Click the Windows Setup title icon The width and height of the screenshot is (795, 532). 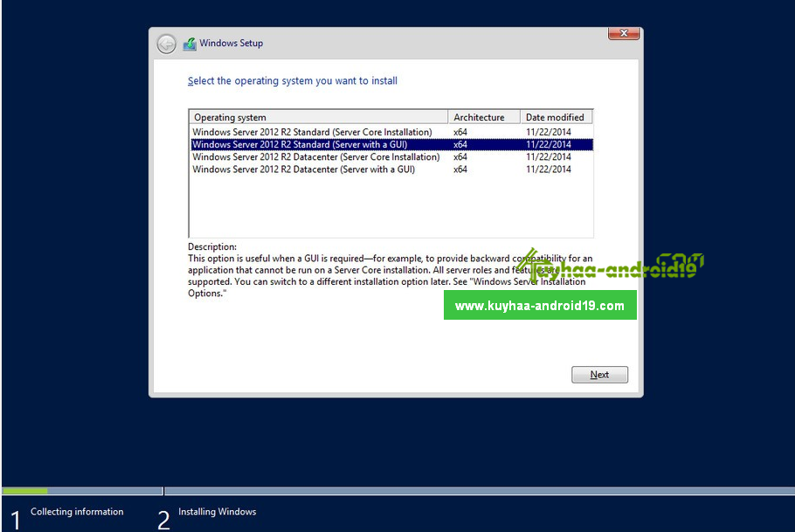click(190, 44)
